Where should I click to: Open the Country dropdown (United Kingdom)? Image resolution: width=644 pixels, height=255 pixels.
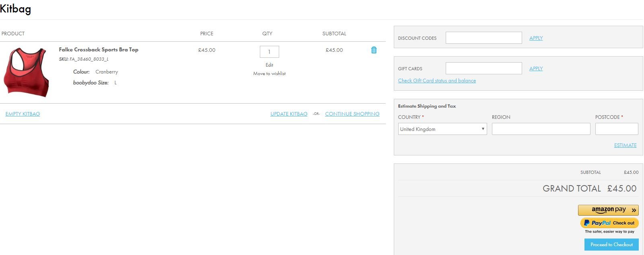tap(442, 129)
